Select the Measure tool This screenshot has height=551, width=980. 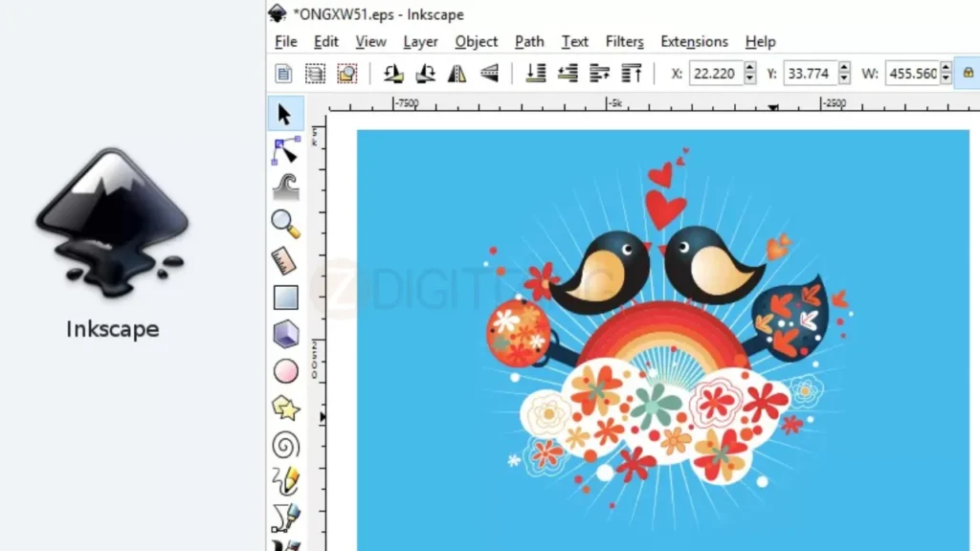[x=284, y=259]
